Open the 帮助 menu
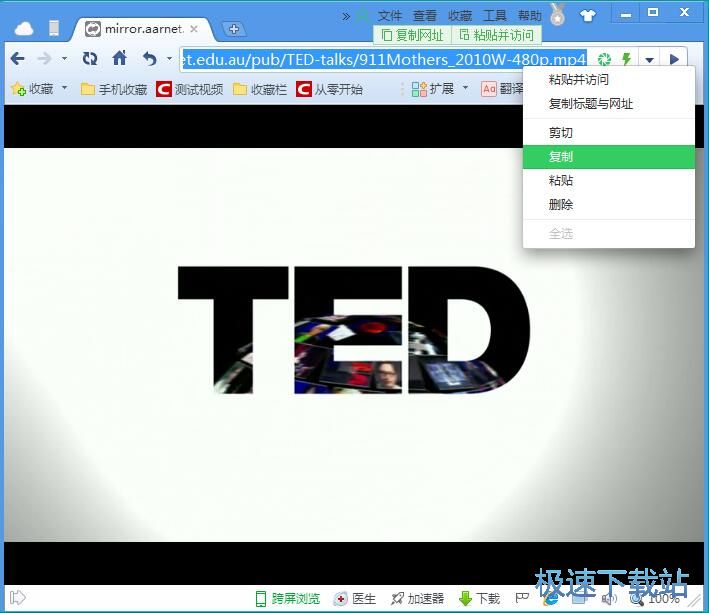709x613 pixels. (529, 16)
